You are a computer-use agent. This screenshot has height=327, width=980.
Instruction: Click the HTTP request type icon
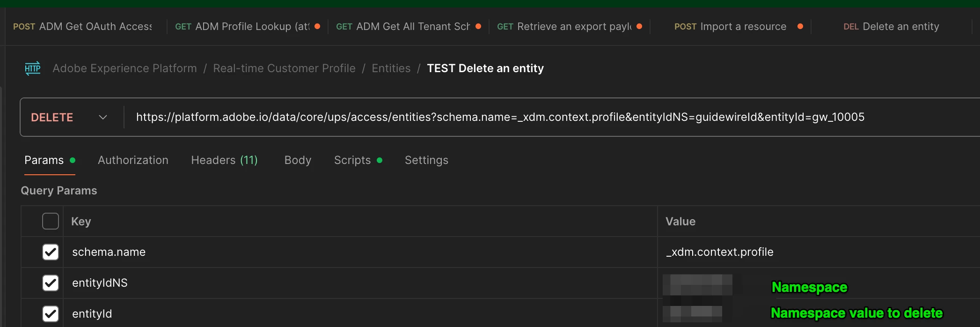[32, 68]
